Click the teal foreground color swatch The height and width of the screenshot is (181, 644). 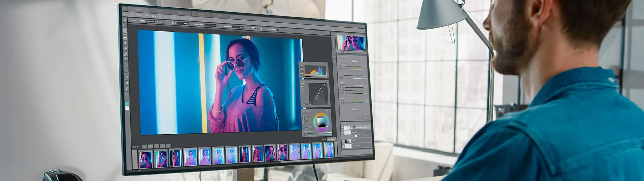(x=127, y=104)
